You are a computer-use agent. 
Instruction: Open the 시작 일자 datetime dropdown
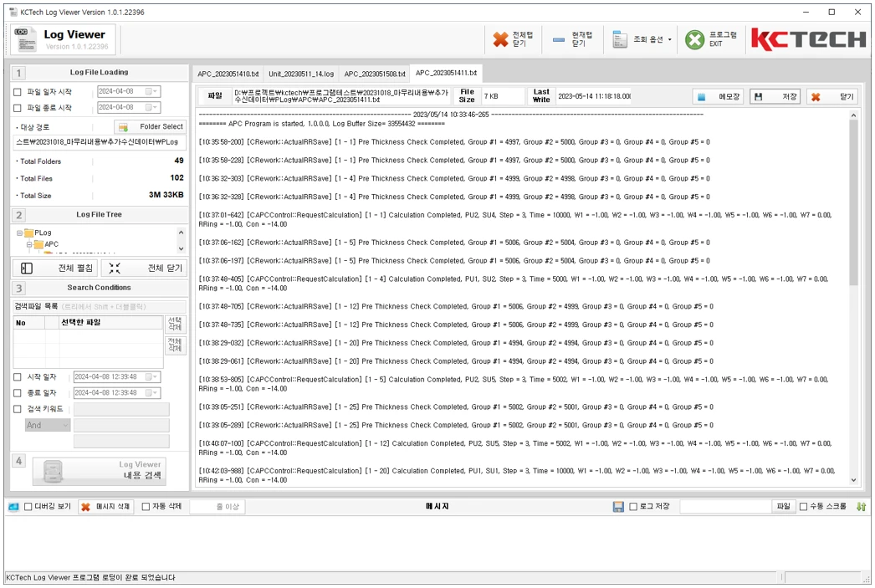coord(151,376)
